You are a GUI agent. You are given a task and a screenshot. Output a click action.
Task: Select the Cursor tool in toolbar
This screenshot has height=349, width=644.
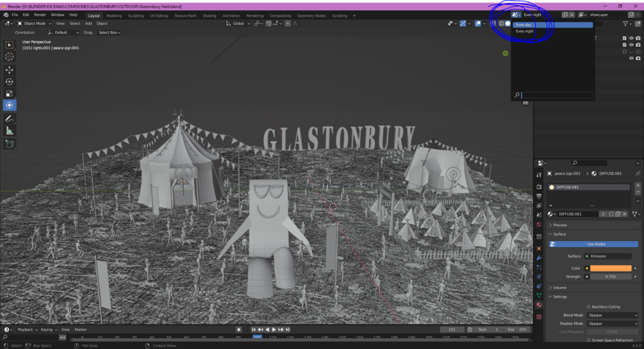10,56
